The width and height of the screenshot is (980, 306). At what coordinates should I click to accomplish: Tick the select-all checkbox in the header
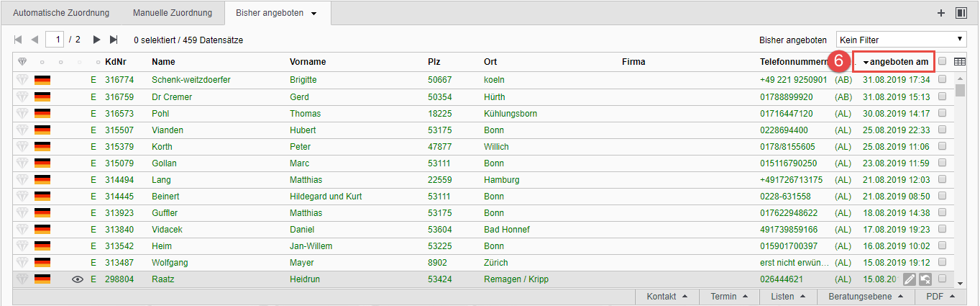943,62
